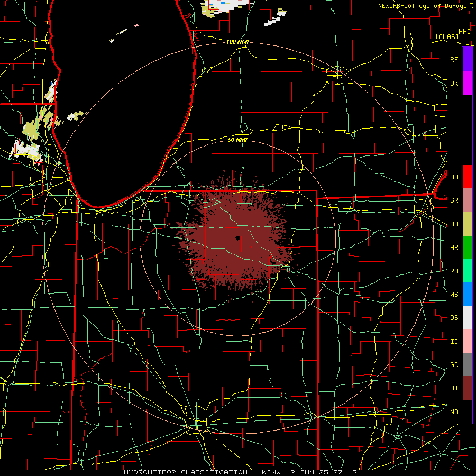Click the Hydrometeor Classification title text
Image resolution: width=476 pixels, height=476 pixels.
click(x=186, y=472)
